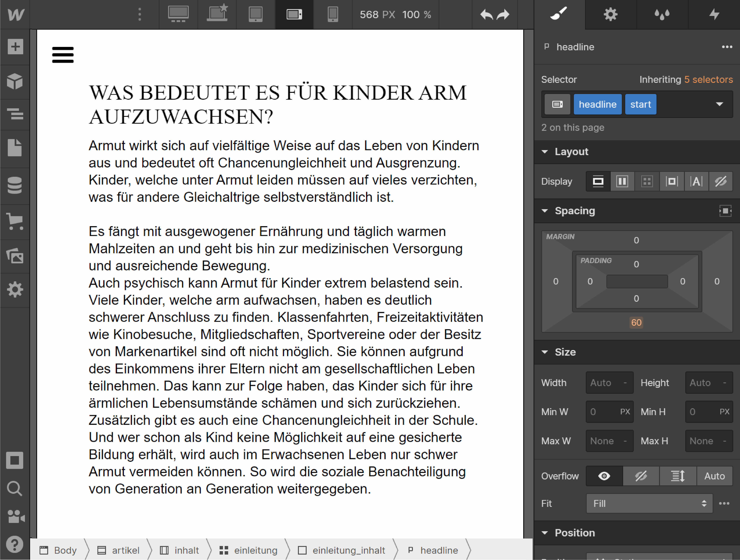This screenshot has height=560, width=740.
Task: Select mobile landscape breakpoint
Action: [294, 14]
